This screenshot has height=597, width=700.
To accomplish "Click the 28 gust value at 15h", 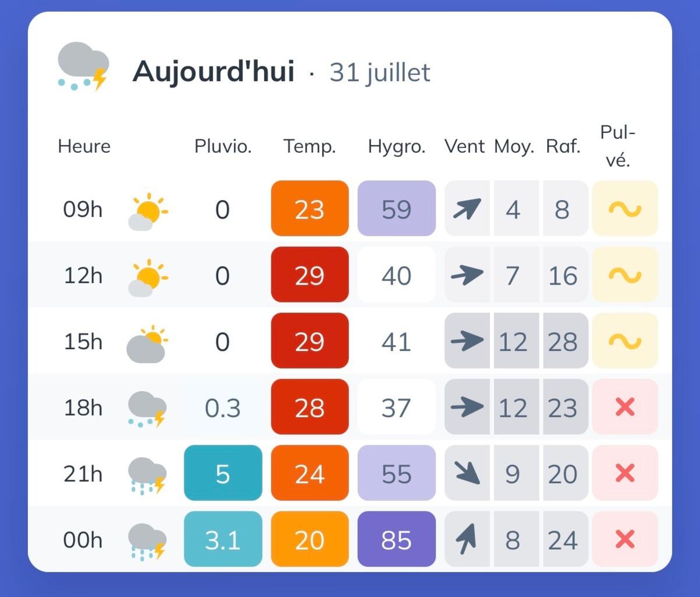I will tap(563, 340).
